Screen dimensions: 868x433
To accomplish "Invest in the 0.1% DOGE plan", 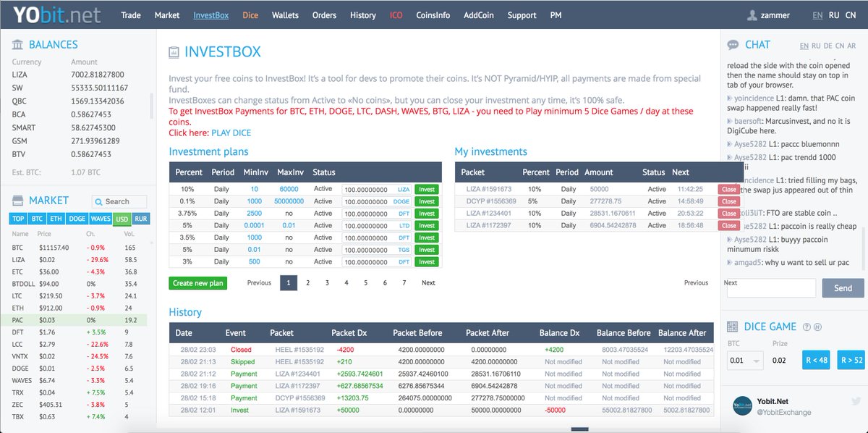I will coord(427,201).
